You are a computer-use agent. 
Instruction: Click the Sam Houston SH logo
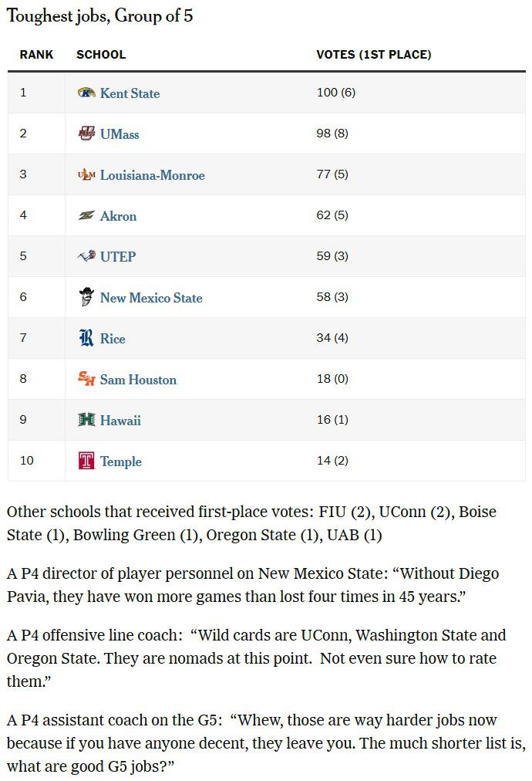click(86, 379)
